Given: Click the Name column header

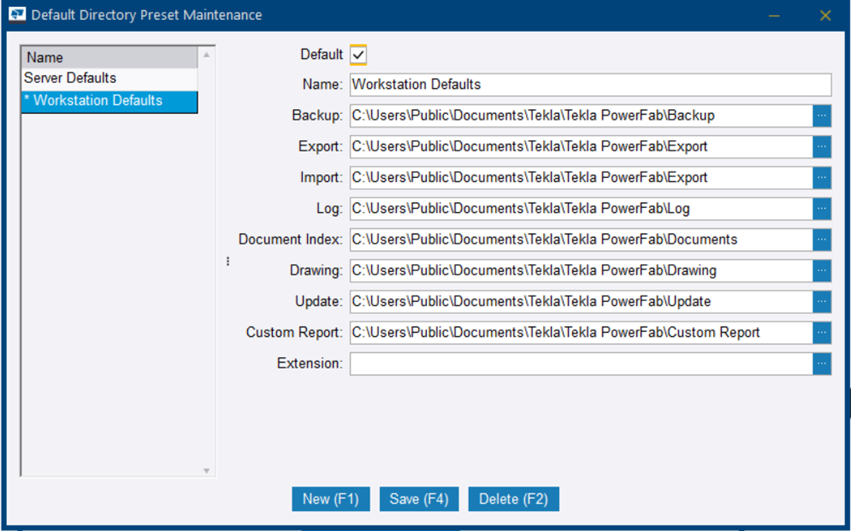Looking at the screenshot, I should (x=108, y=57).
